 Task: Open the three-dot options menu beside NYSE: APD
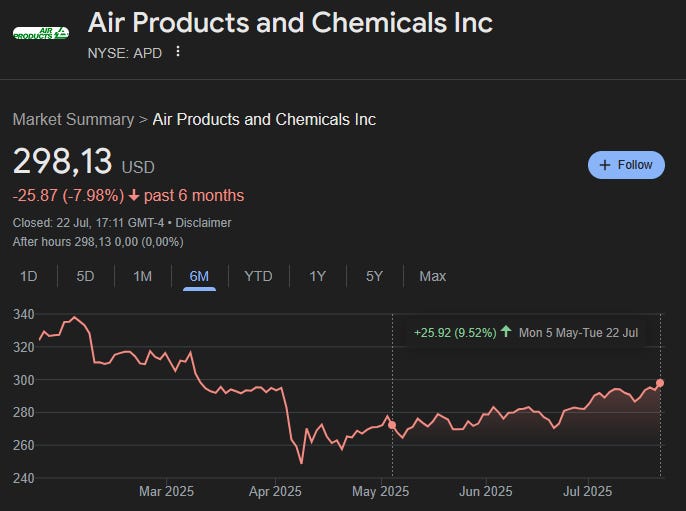coord(178,52)
